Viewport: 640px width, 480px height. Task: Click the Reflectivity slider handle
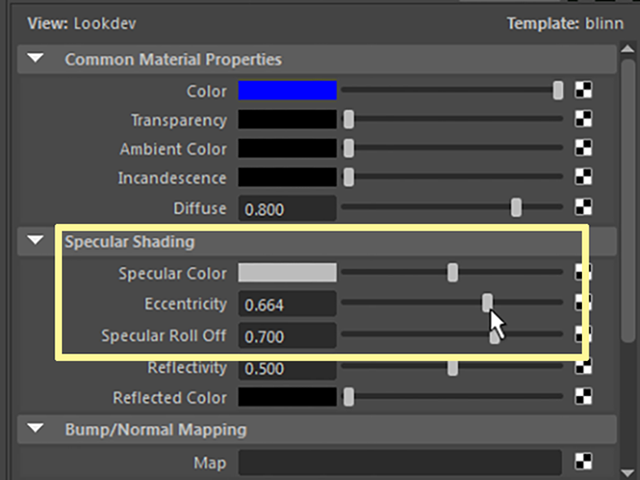point(453,368)
